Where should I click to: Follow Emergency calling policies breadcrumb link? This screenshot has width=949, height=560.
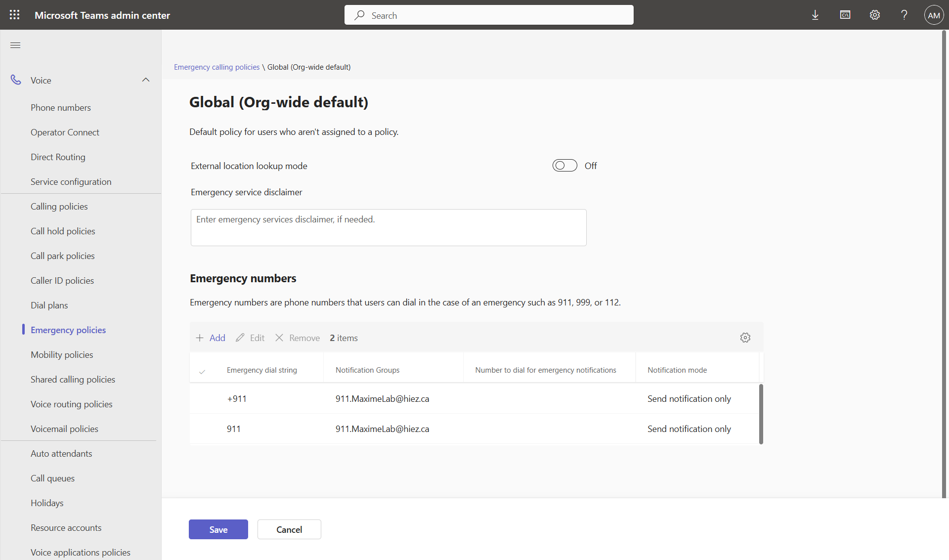pyautogui.click(x=216, y=67)
